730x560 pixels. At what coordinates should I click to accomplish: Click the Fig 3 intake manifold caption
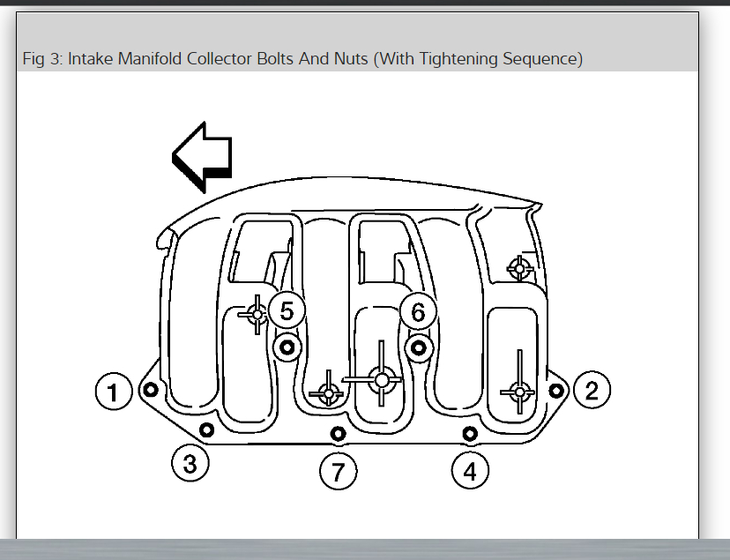tap(302, 59)
